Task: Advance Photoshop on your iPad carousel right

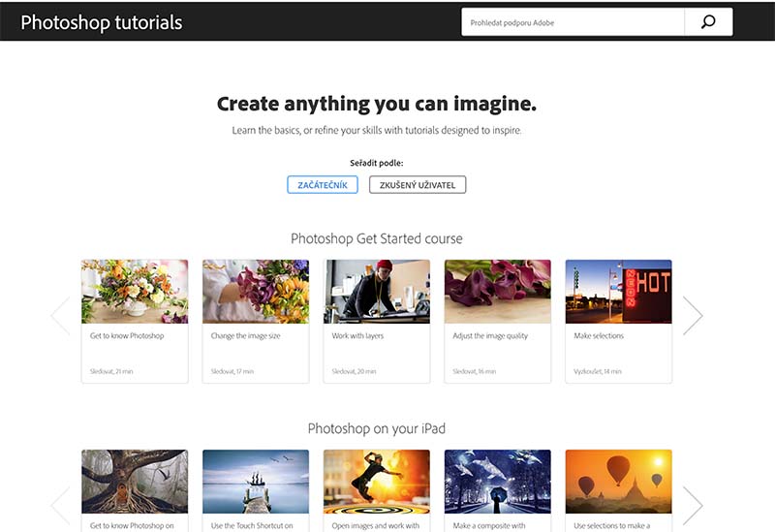Action: (693, 505)
